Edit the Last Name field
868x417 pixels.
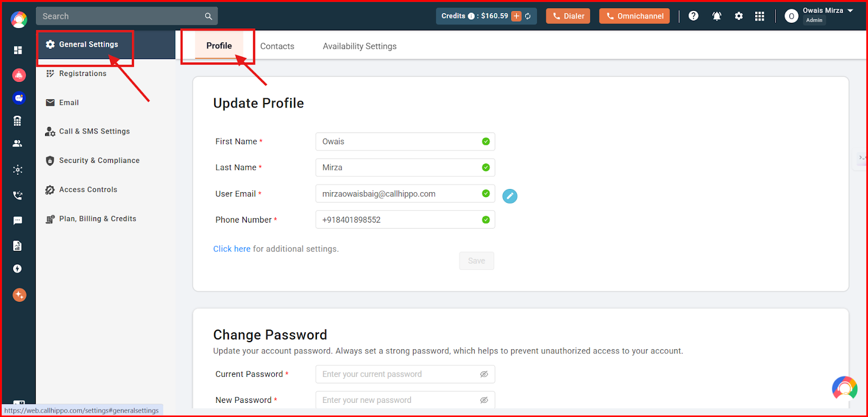tap(405, 168)
